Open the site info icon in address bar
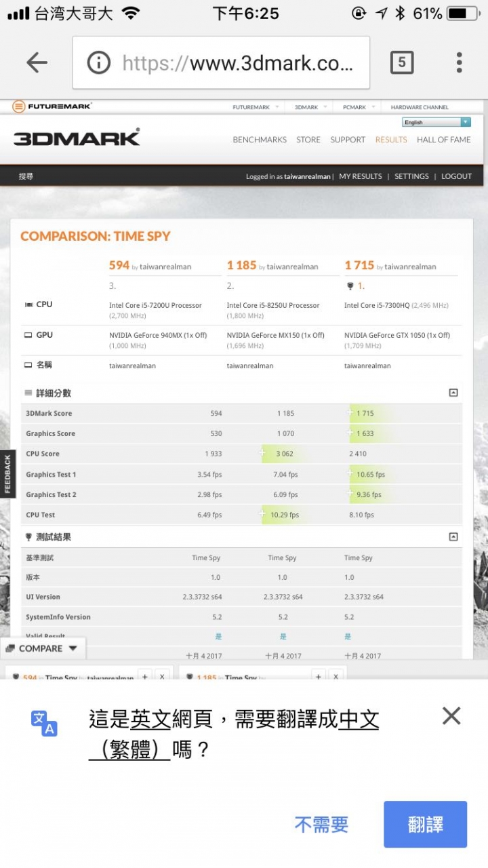Screen dimensions: 488x868 coord(98,63)
